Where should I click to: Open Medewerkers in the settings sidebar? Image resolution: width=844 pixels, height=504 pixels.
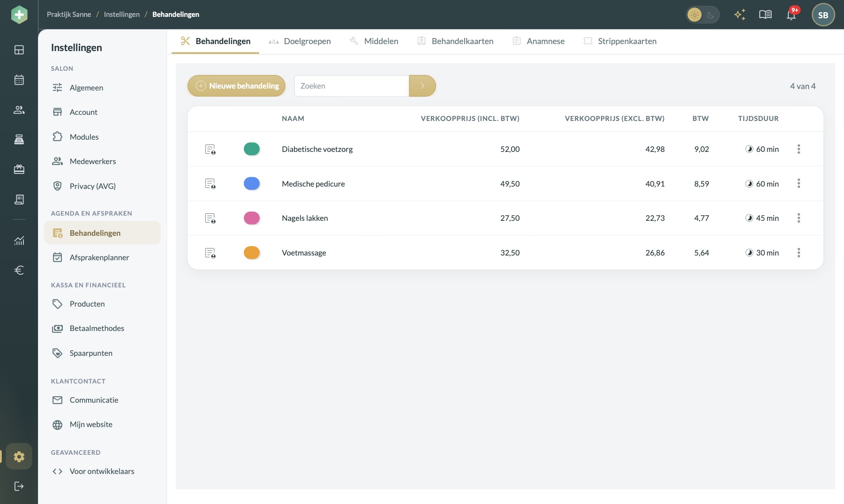[x=102, y=161]
